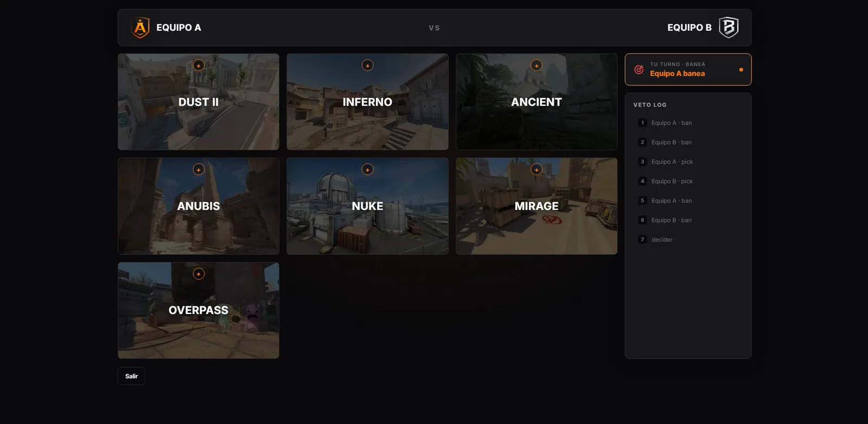Click the orange status dot in turn banner
Screen dimensions: 868x424
tap(741, 69)
